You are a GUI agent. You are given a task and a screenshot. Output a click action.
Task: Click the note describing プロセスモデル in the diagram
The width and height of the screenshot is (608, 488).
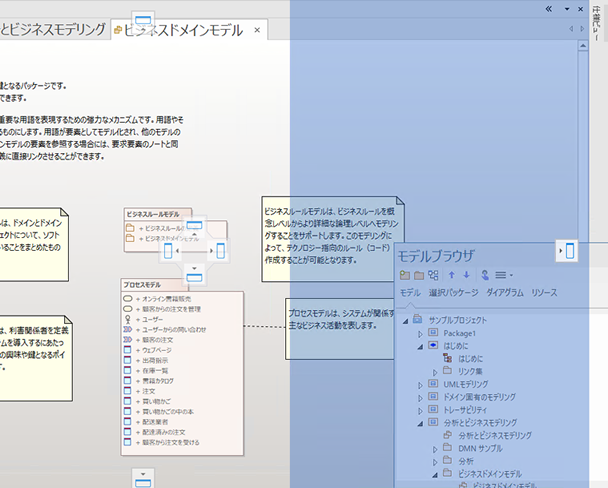[340, 329]
